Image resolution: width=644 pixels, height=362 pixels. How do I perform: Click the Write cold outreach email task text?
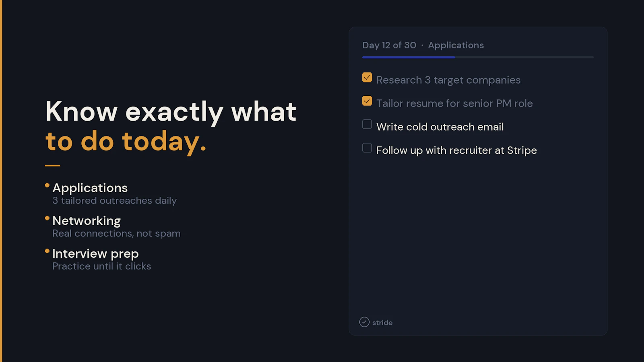coord(440,127)
